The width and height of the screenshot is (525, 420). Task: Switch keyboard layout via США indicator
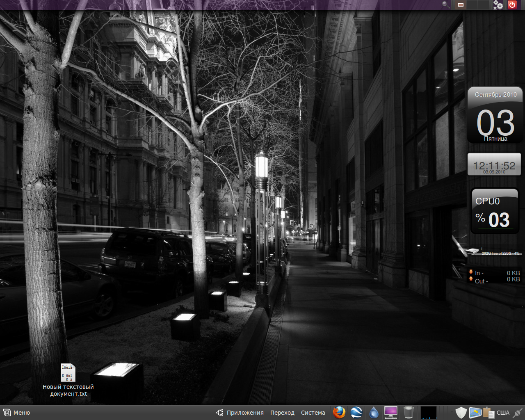tap(503, 413)
